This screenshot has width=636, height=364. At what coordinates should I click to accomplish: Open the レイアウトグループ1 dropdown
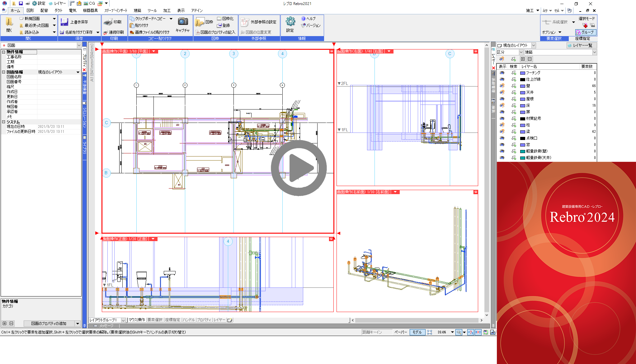point(123,320)
